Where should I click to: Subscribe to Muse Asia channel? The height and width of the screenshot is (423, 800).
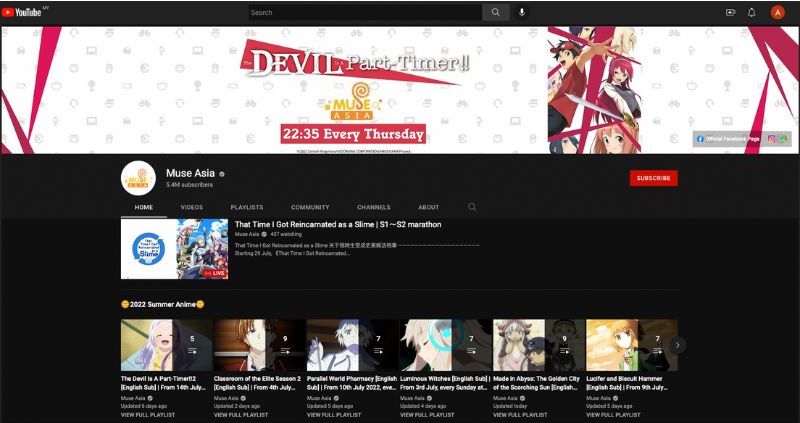[x=654, y=178]
